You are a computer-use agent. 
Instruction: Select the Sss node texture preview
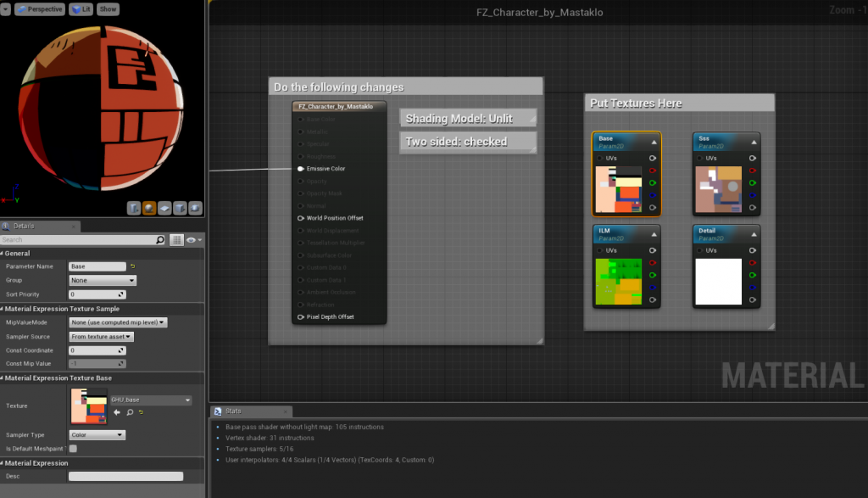coord(719,189)
